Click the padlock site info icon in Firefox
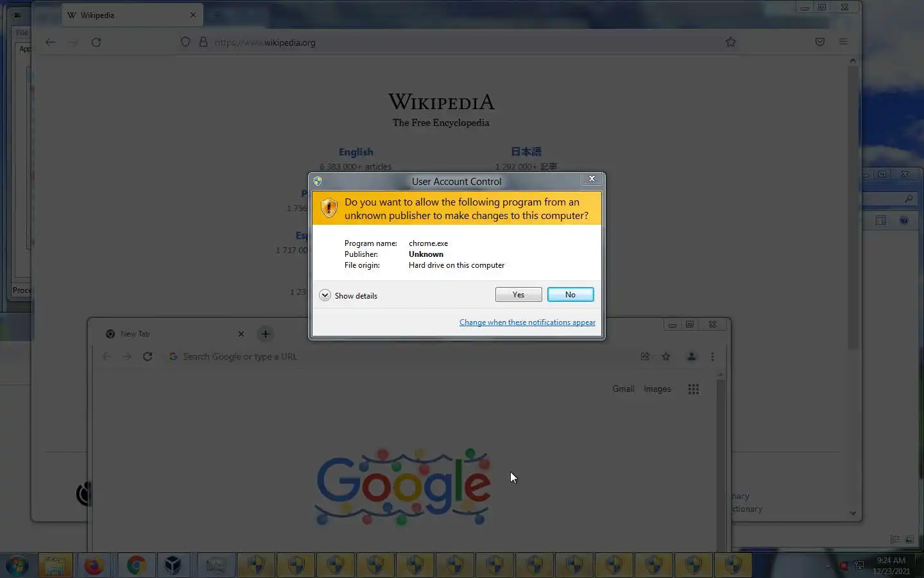The height and width of the screenshot is (578, 924). coord(203,42)
